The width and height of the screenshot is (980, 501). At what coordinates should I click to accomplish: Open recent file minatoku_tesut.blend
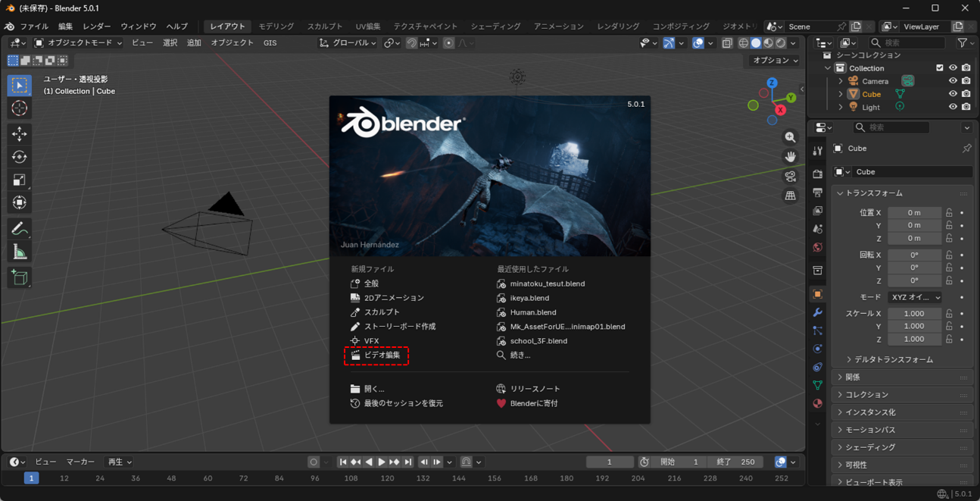pyautogui.click(x=547, y=283)
